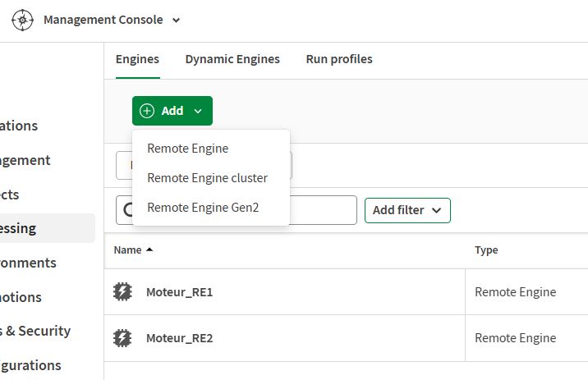
Task: Pick Remote Engine Gen2 from the menu
Action: click(x=203, y=208)
